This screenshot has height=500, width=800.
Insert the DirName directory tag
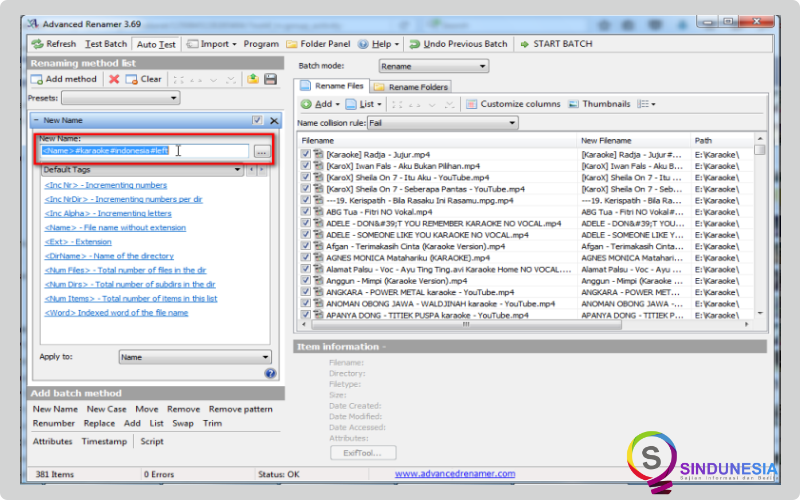point(109,256)
